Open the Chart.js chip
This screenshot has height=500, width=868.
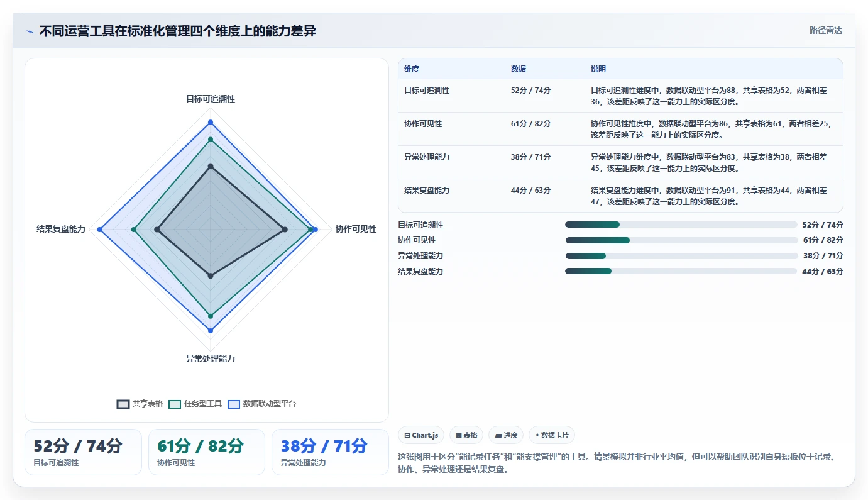421,435
